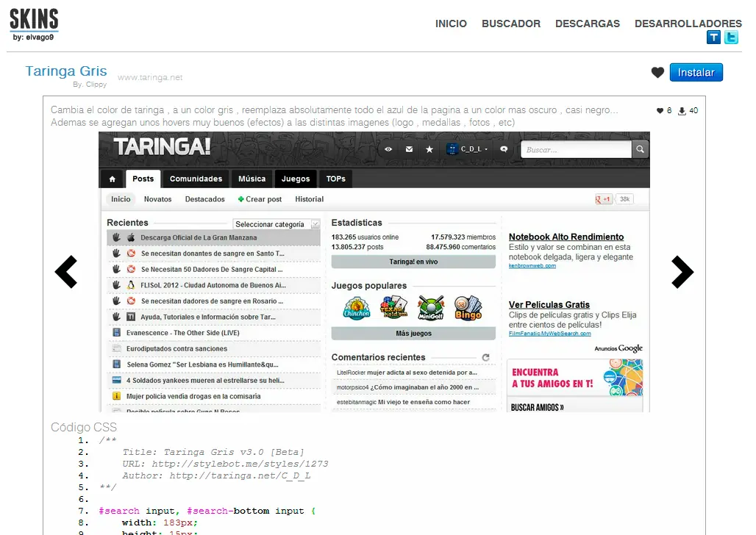
Task: Click comment by LitelRocker
Action: (x=407, y=373)
